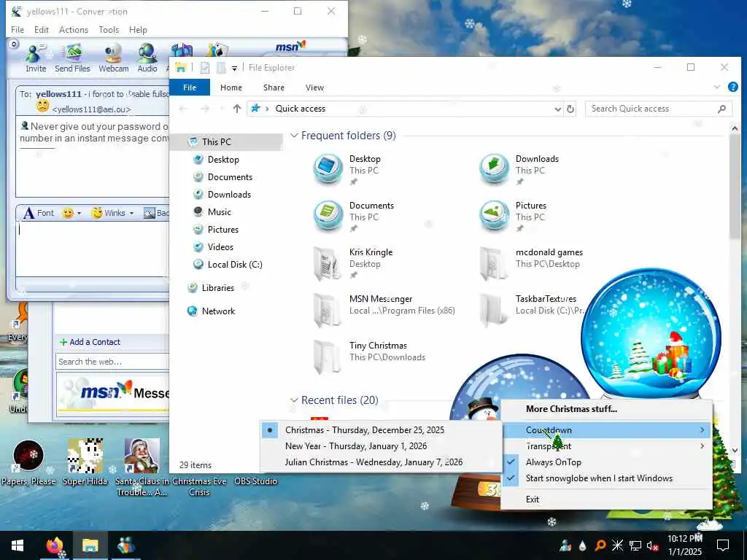Image resolution: width=747 pixels, height=560 pixels.
Task: Open Desktop frequent folder icon
Action: click(328, 168)
